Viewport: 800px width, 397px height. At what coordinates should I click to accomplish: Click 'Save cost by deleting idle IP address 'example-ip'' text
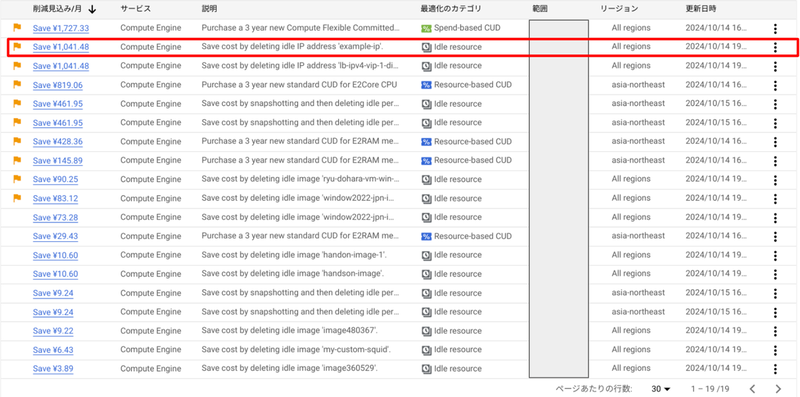pyautogui.click(x=292, y=47)
